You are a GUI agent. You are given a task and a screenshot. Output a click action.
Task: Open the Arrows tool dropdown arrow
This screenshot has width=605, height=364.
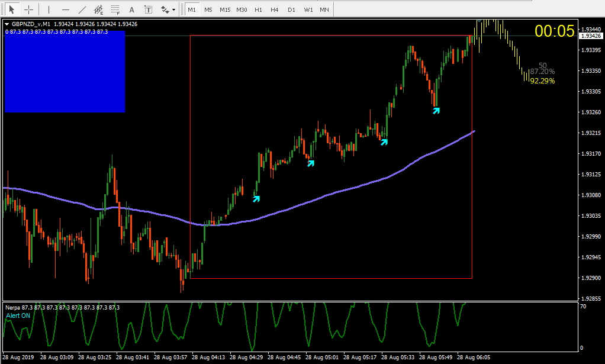173,9
